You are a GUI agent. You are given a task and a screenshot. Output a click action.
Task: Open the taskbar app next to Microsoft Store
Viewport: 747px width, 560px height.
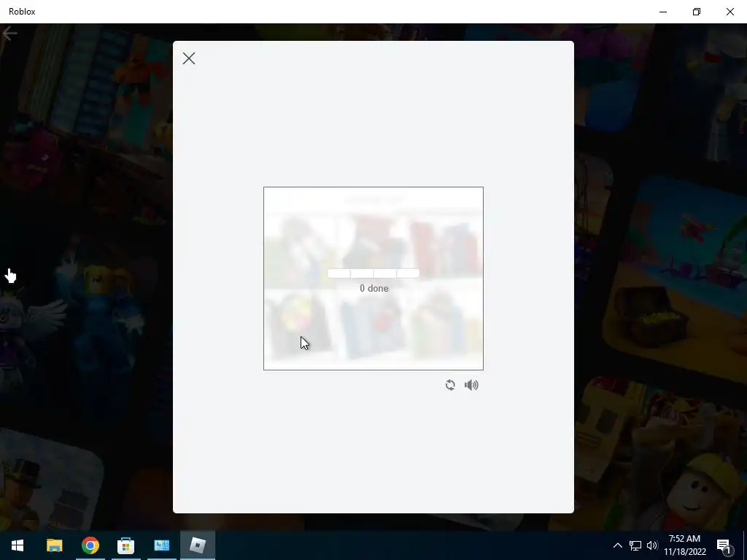click(161, 545)
